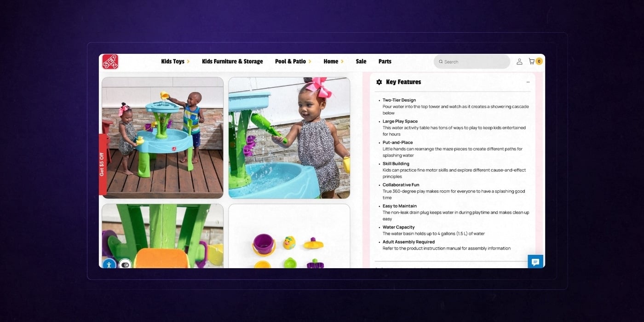644x322 pixels.
Task: Click the Key Features heading
Action: [x=403, y=82]
